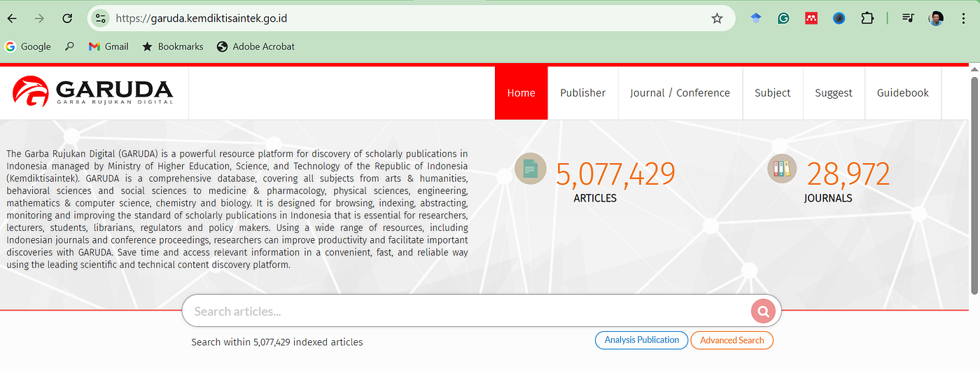Screen dimensions: 980x371
Task: Select the Home menu tab
Action: coord(521,93)
